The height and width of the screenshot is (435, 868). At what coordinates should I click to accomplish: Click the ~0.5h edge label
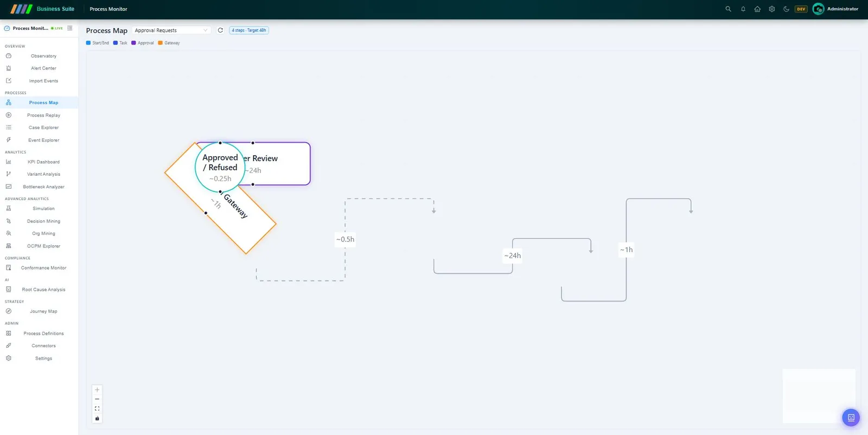click(345, 239)
